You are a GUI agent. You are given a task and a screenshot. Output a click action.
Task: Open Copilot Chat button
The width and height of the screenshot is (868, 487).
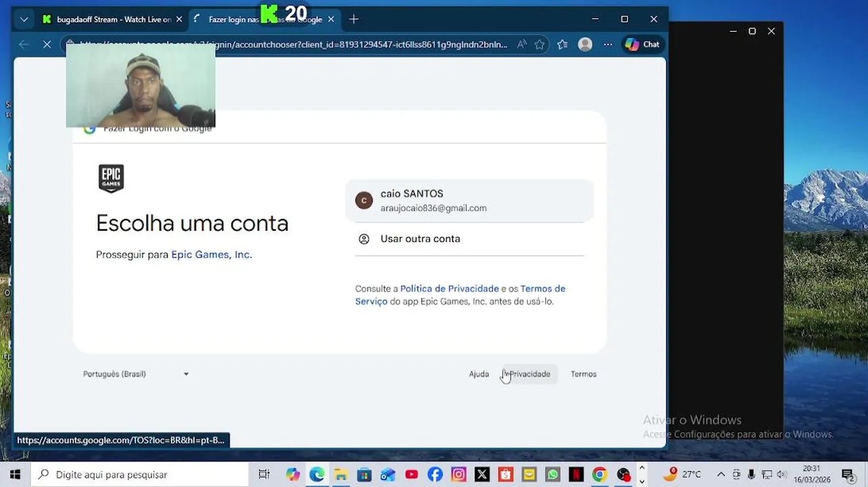[642, 45]
